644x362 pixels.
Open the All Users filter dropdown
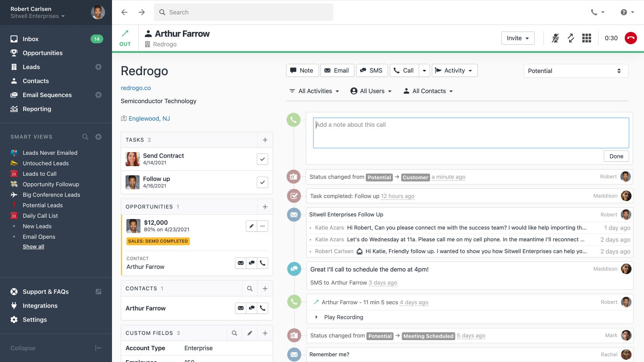(x=371, y=91)
